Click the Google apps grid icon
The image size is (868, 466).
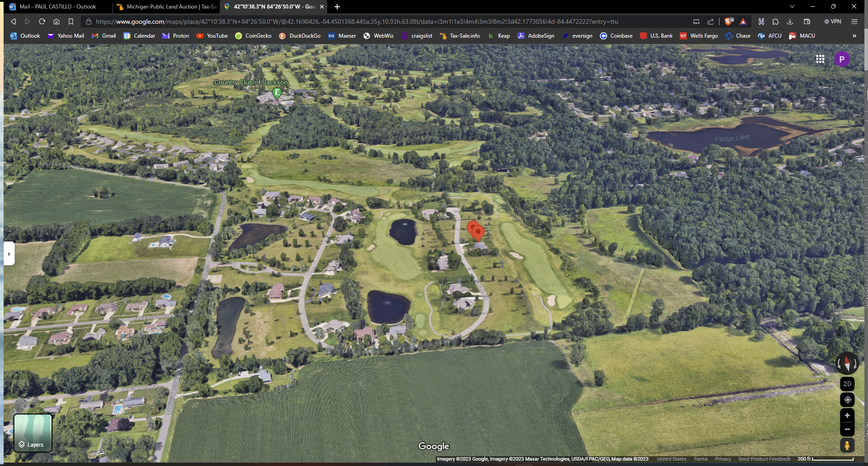click(820, 59)
